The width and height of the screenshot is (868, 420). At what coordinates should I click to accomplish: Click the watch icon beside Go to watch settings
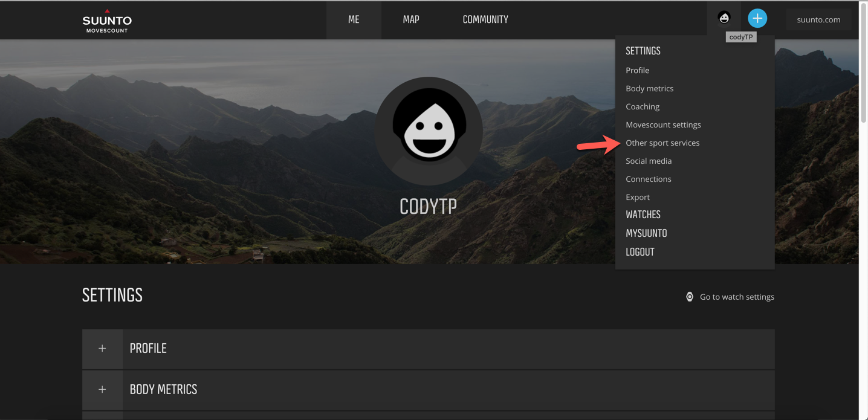(689, 297)
